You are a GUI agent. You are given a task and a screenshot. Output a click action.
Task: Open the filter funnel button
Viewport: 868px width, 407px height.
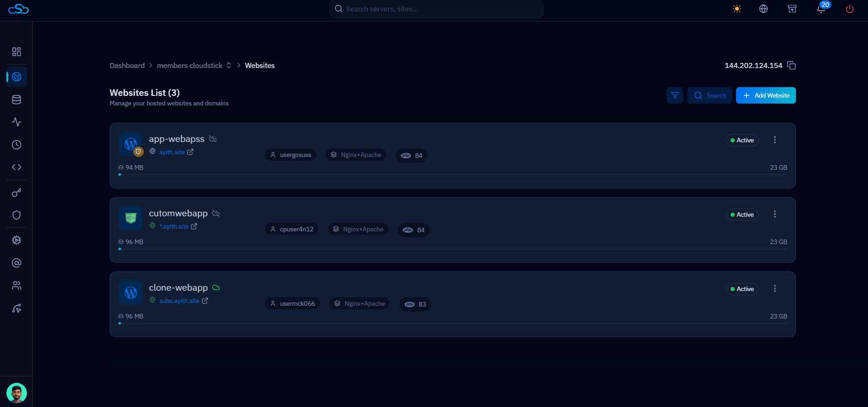[x=675, y=95]
